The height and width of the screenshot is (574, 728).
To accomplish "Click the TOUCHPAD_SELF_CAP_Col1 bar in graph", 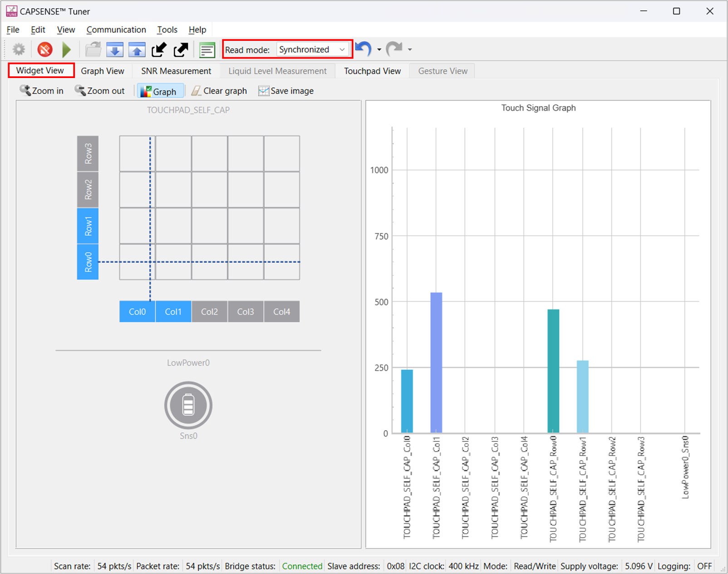I will pyautogui.click(x=436, y=362).
